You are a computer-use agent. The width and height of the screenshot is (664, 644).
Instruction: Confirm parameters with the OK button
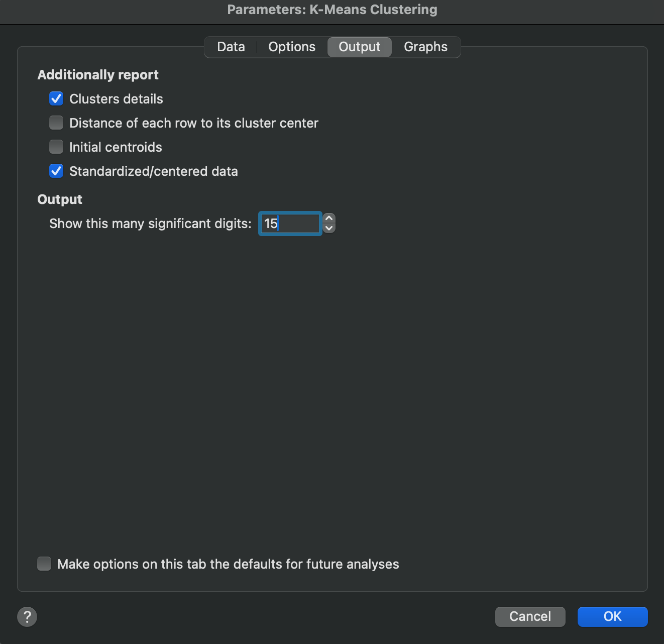coord(612,616)
